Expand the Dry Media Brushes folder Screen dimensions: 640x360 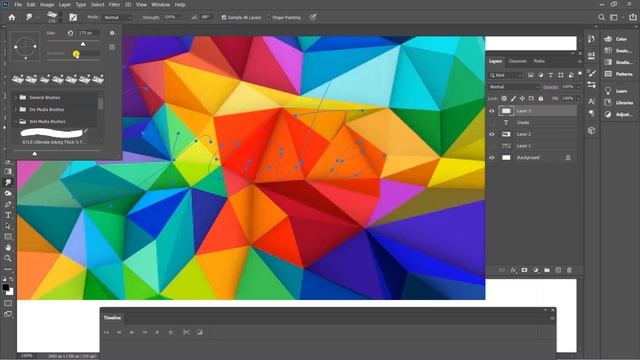click(16, 109)
